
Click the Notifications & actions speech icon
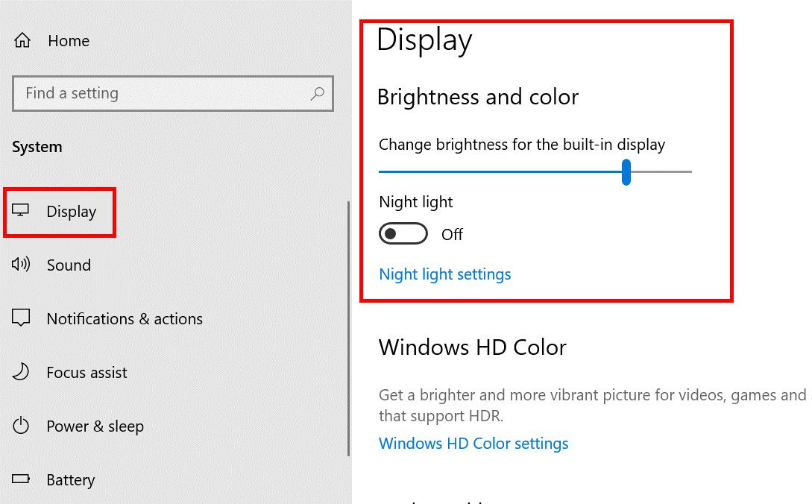pos(21,318)
